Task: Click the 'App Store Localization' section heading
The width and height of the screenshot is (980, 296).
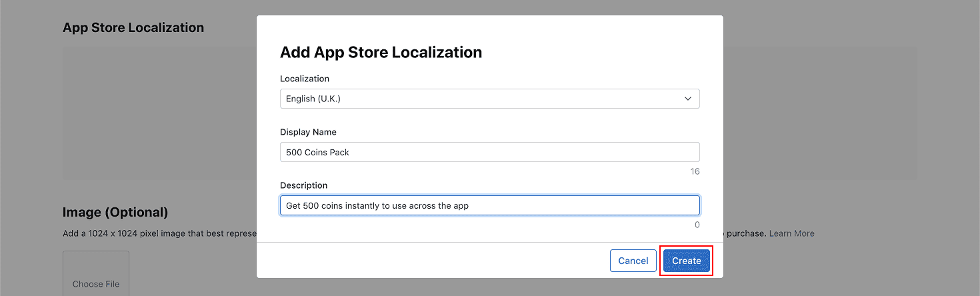Action: 133,27
